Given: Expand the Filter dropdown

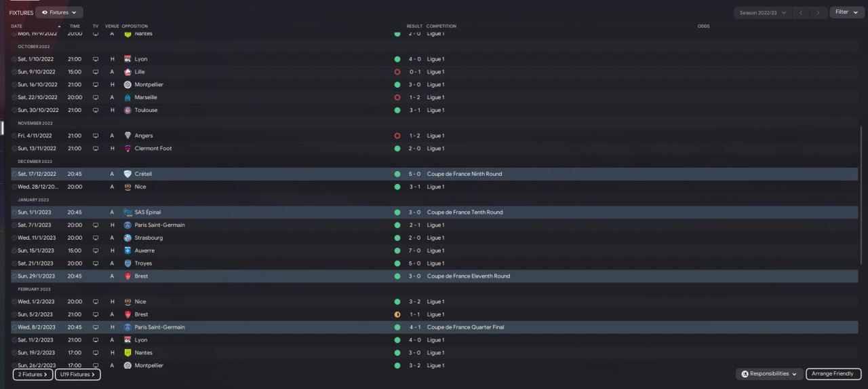Looking at the screenshot, I should pos(846,12).
